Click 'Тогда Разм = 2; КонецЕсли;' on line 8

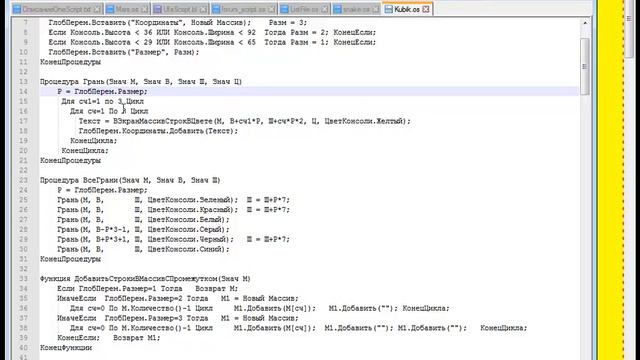(320, 32)
